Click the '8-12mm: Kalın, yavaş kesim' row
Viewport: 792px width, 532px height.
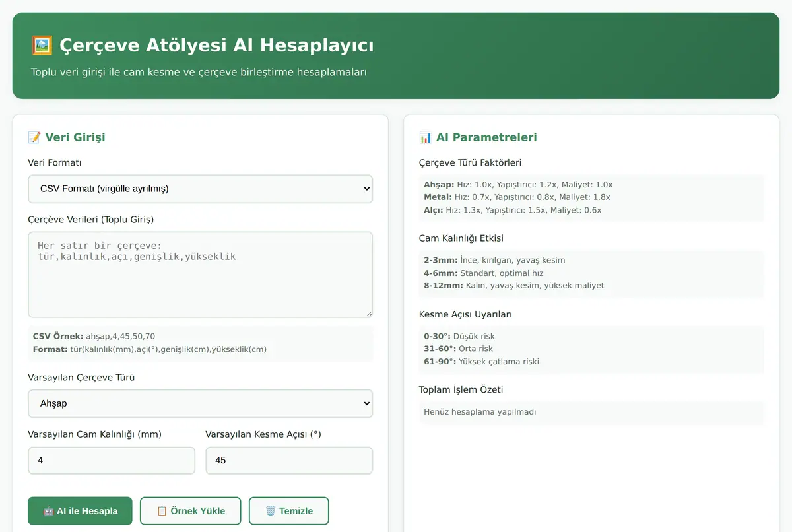pyautogui.click(x=514, y=286)
